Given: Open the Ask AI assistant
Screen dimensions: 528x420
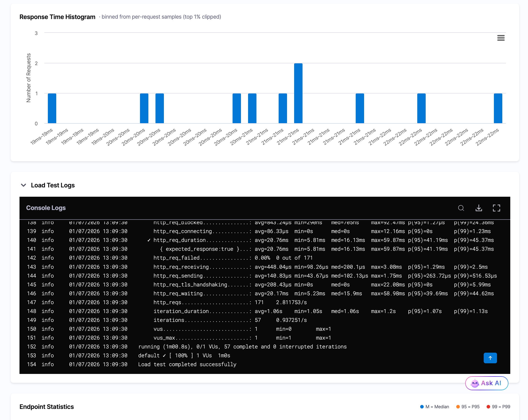Looking at the screenshot, I should (x=486, y=383).
